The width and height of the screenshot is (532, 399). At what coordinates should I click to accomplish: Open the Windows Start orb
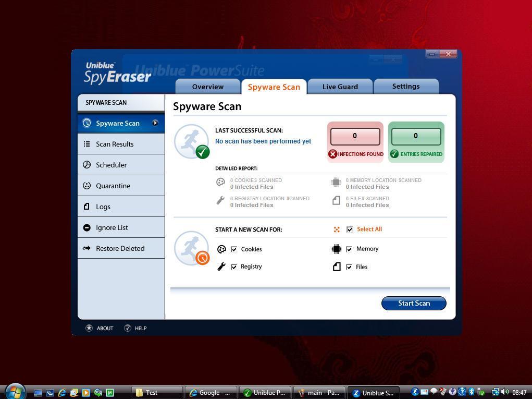pyautogui.click(x=15, y=392)
